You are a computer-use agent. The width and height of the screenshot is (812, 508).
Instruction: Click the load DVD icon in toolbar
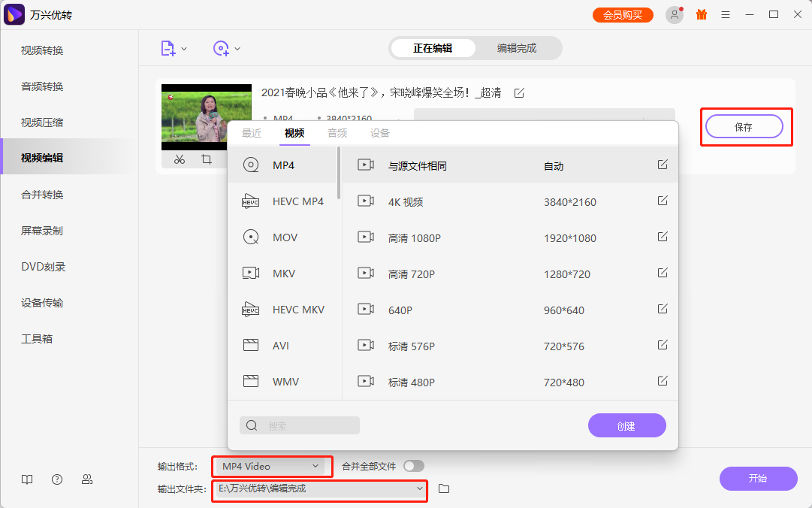coord(222,47)
